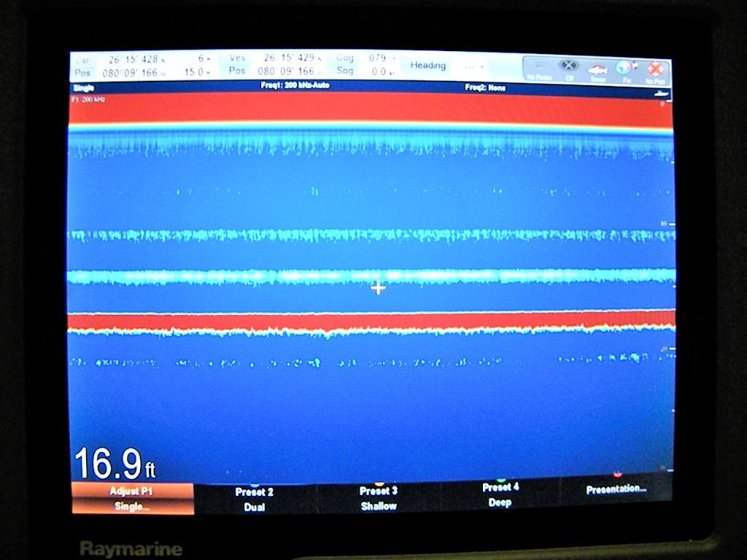747x560 pixels.
Task: Choose the Preset 3 Shallow soft key
Action: [379, 497]
